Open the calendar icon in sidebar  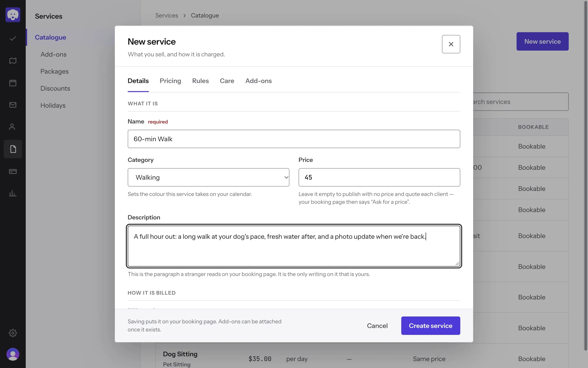tap(13, 83)
